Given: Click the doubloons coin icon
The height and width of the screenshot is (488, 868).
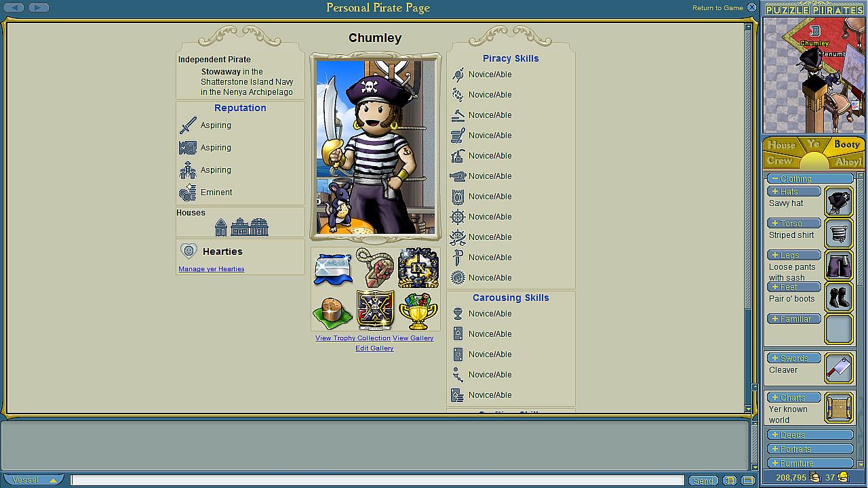Looking at the screenshot, I should tap(843, 478).
